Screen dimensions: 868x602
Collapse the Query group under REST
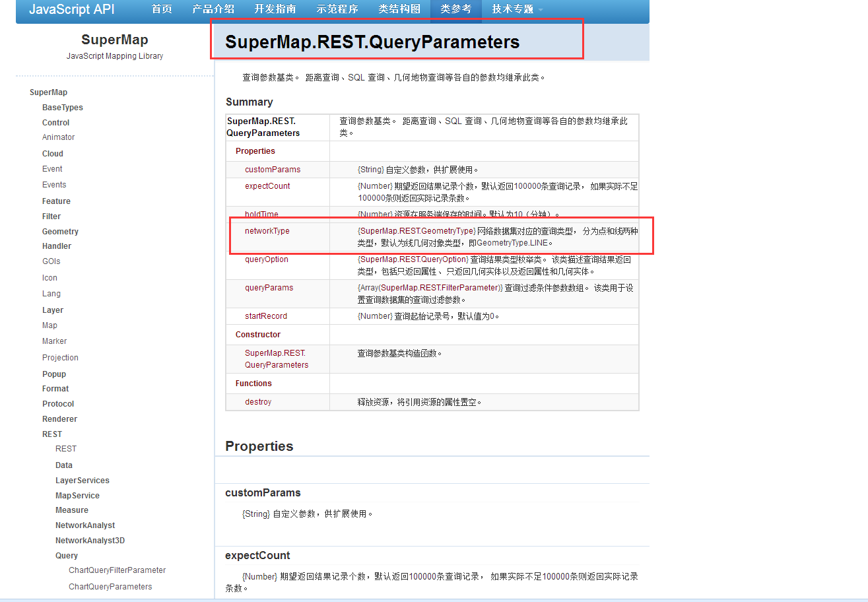tap(67, 556)
